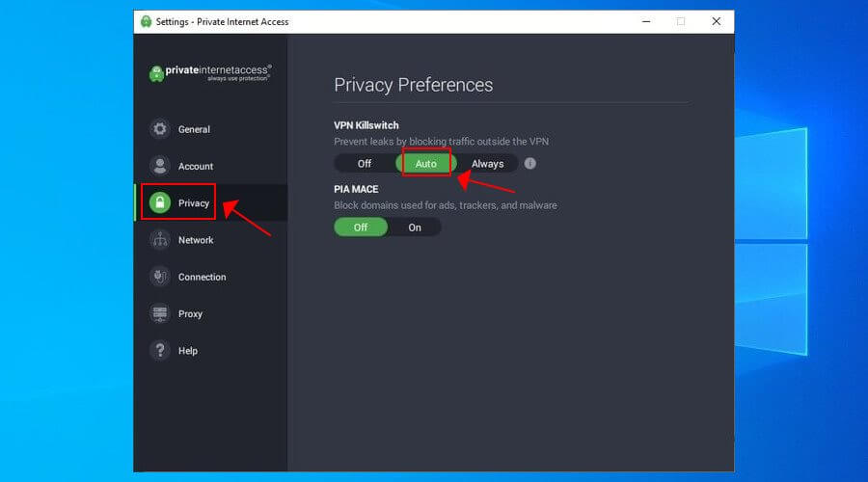The width and height of the screenshot is (868, 482).
Task: Switch to the Network tab
Action: (210, 240)
